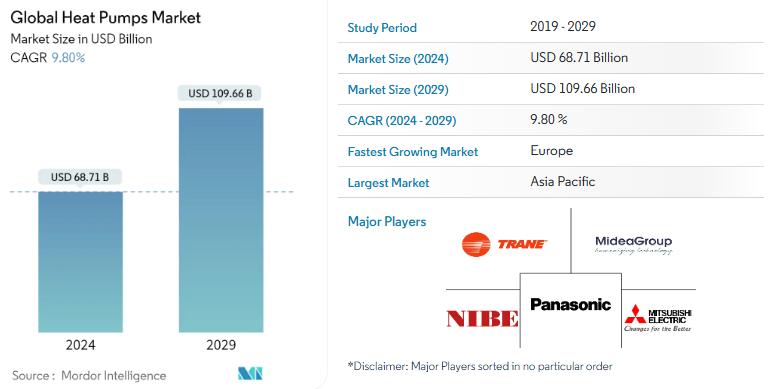Click the USD 109.66 B label

[220, 94]
